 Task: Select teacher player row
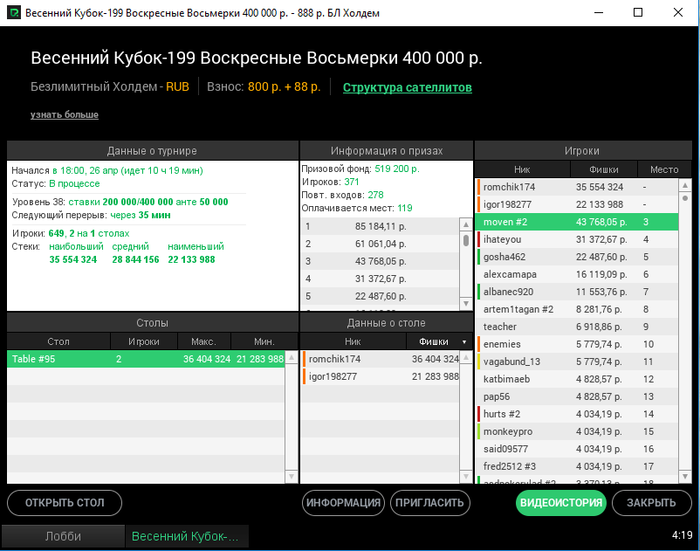click(577, 326)
